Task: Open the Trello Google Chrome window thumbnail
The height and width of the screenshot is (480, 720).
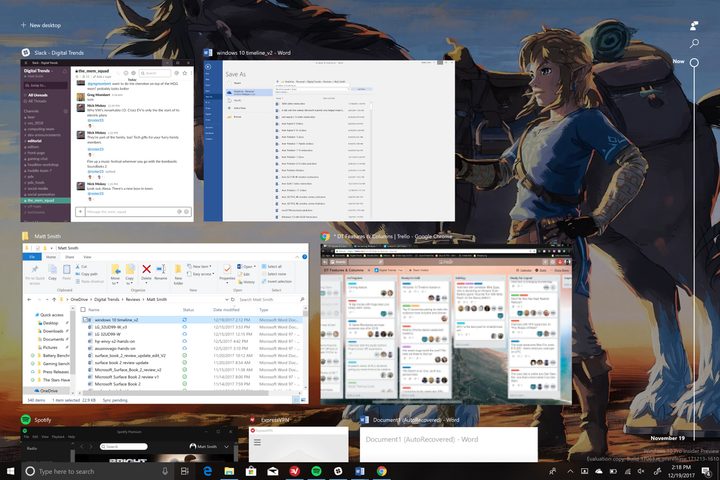Action: click(446, 324)
